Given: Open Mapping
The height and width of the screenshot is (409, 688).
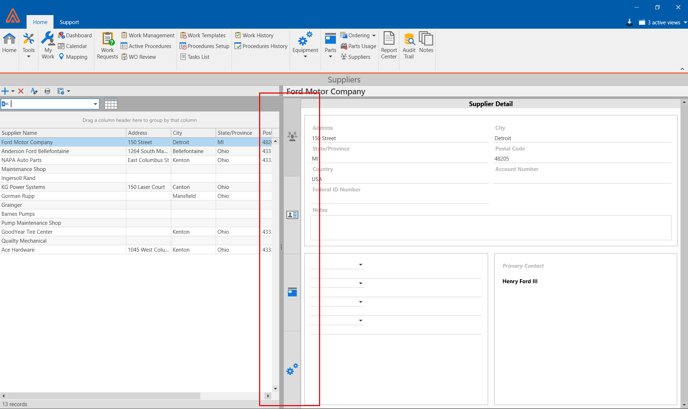Looking at the screenshot, I should pyautogui.click(x=73, y=57).
